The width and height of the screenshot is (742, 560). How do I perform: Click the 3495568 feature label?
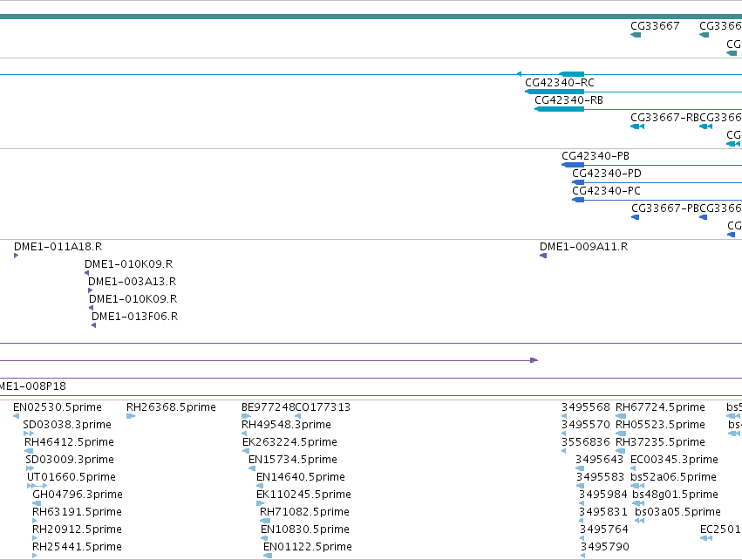pos(586,407)
